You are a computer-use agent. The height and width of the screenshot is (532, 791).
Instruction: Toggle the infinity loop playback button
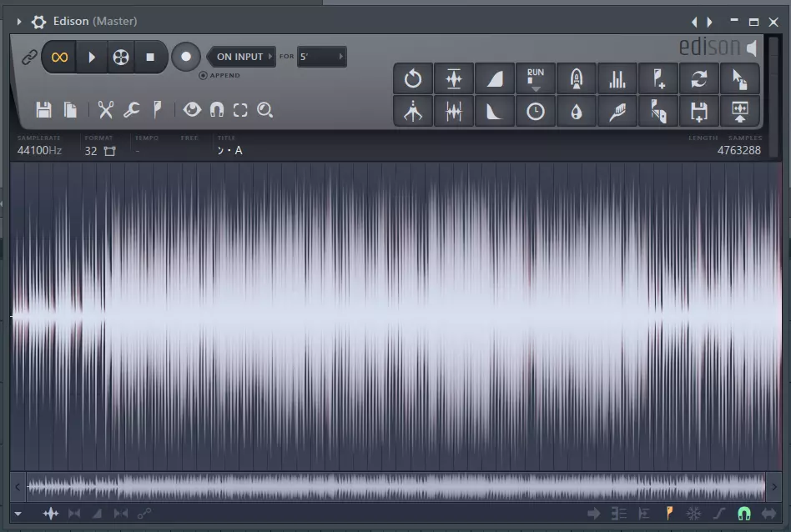[59, 57]
